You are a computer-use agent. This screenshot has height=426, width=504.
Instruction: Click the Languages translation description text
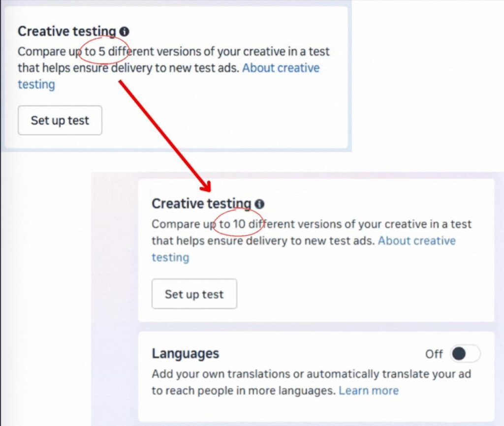pyautogui.click(x=311, y=382)
